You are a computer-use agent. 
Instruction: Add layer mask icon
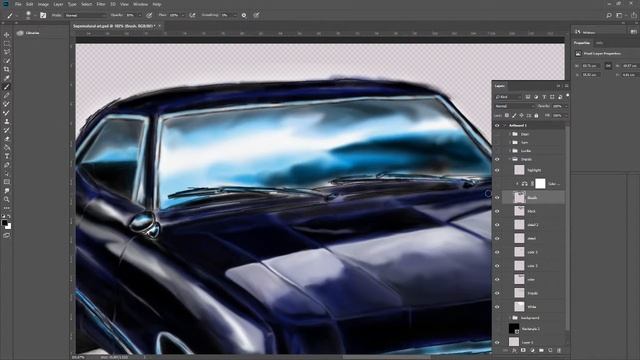(523, 350)
